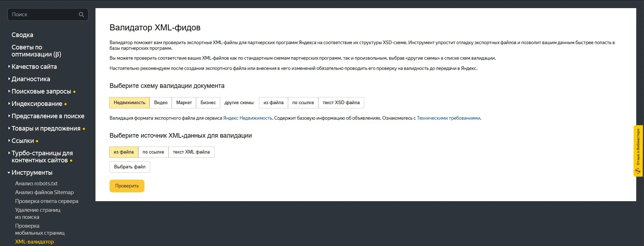The image size is (644, 246).
Task: Expand Турбо-страницы для контентных сайтов
Action: (x=42, y=157)
